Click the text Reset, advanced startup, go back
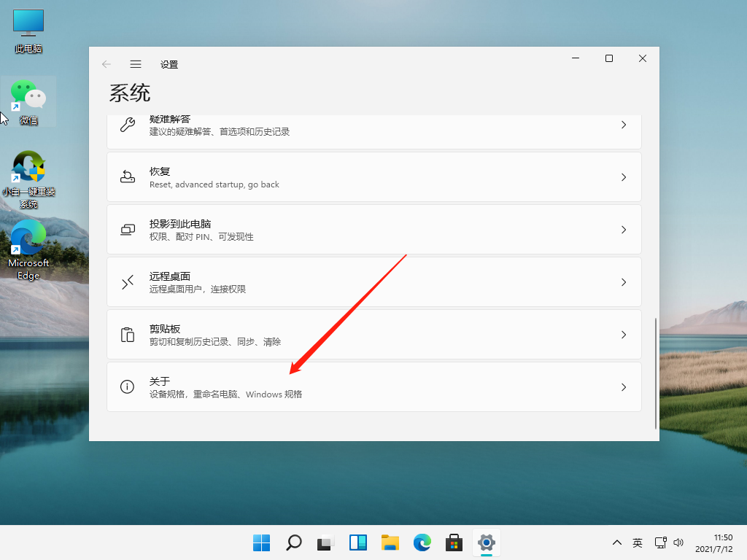The height and width of the screenshot is (560, 747). 214,184
